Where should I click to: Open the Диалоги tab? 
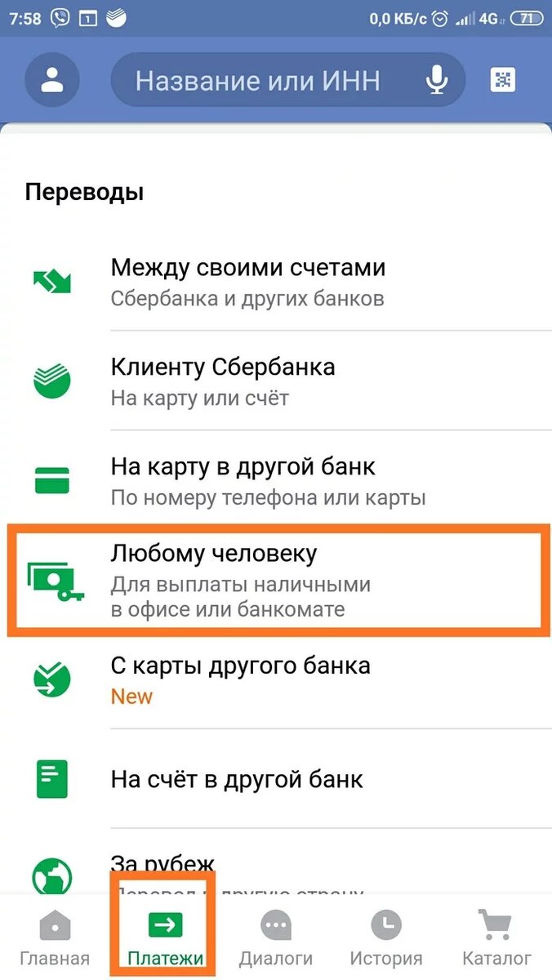pos(276,938)
